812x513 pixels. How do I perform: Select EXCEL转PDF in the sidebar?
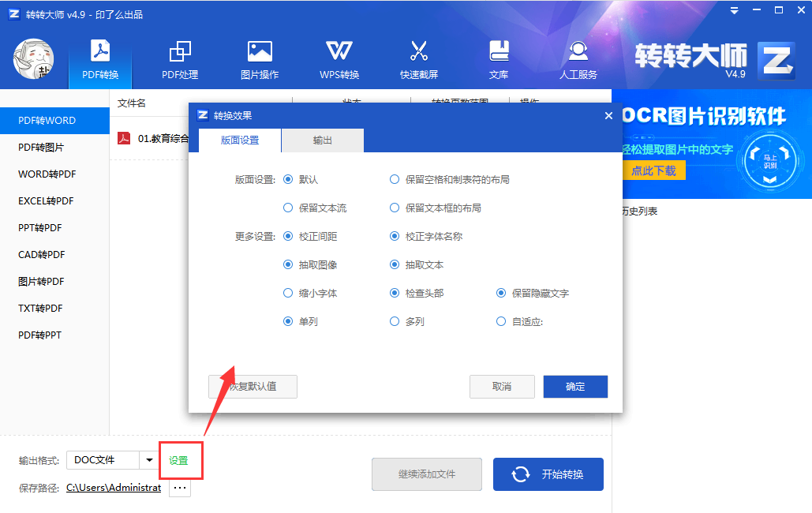point(54,201)
